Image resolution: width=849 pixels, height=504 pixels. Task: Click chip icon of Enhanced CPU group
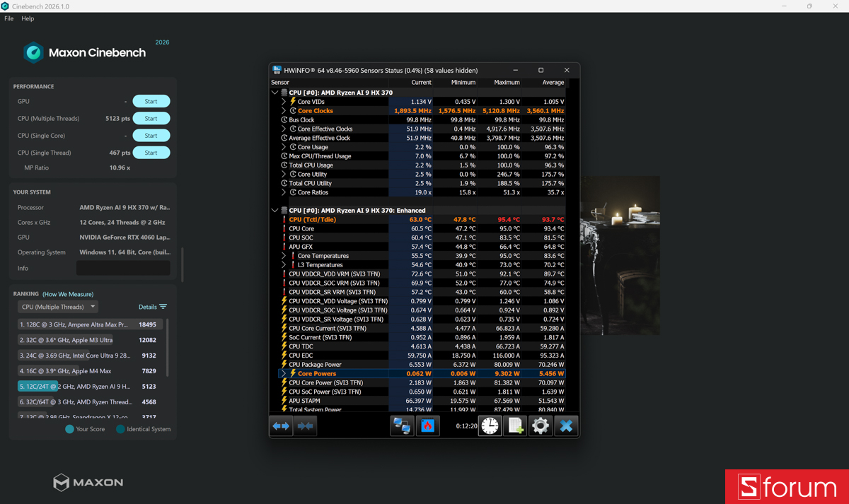[x=284, y=211]
